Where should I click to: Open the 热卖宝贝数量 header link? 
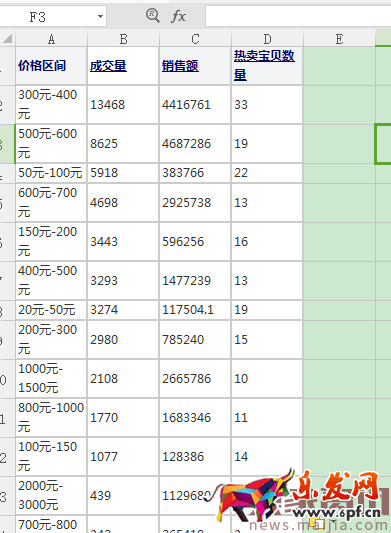264,65
